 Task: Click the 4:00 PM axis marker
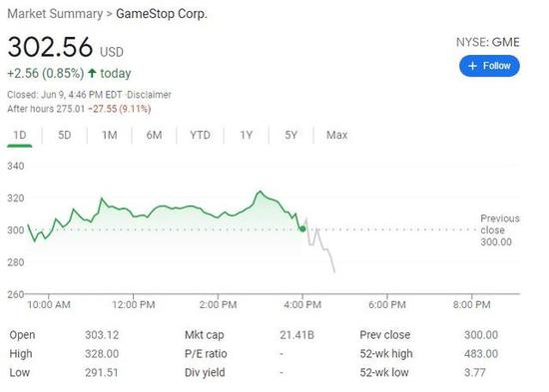pyautogui.click(x=302, y=304)
